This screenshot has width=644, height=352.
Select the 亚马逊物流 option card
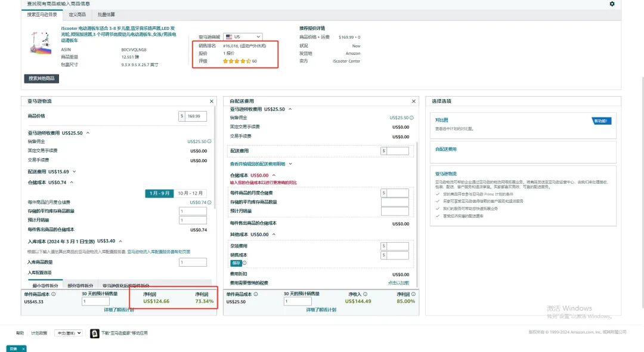(x=523, y=196)
